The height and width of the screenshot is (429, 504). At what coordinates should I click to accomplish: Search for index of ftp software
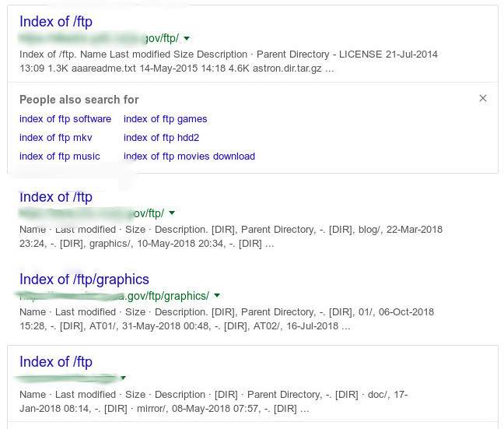[x=65, y=119]
